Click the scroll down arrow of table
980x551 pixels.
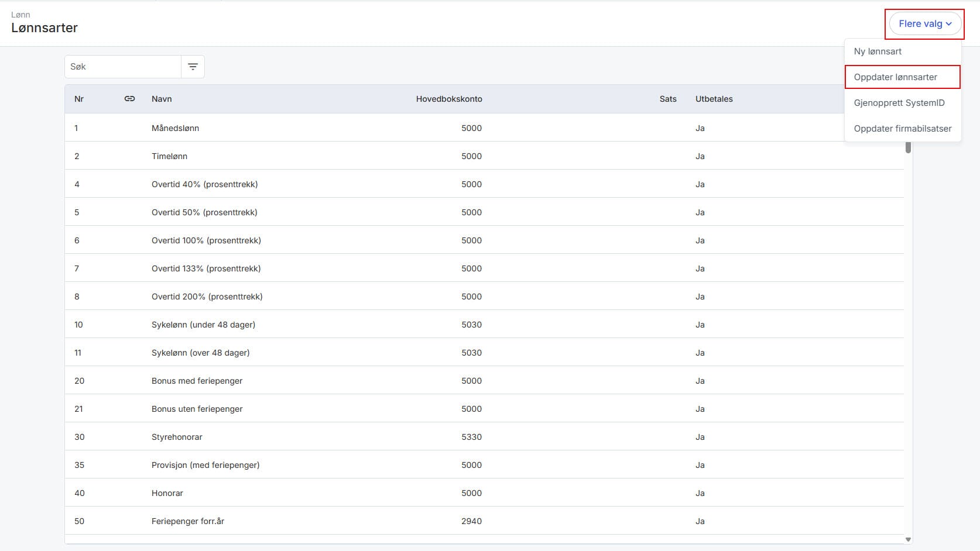pyautogui.click(x=908, y=539)
